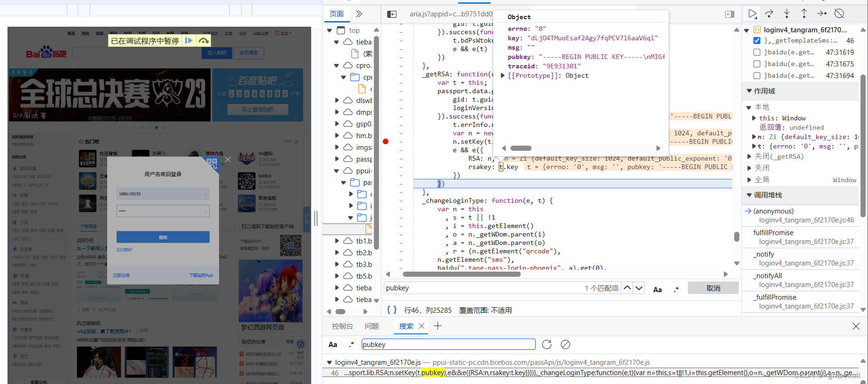Close the Baidu login dialog

pos(227,159)
